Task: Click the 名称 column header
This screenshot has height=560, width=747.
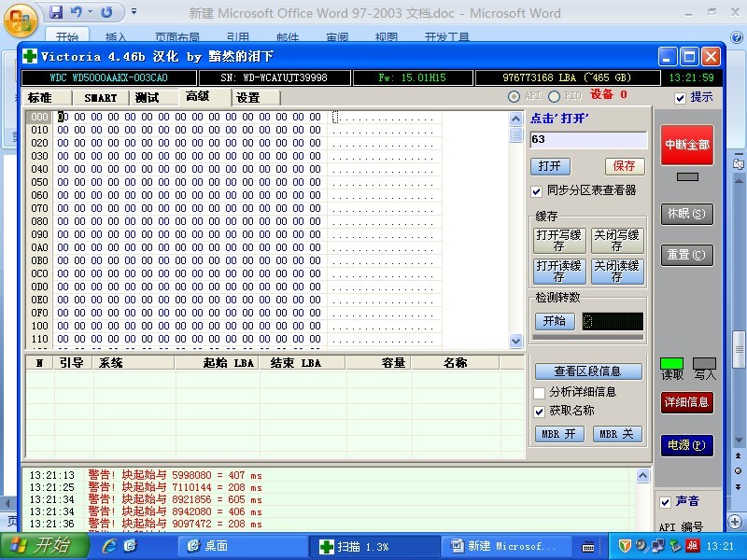Action: coord(456,363)
